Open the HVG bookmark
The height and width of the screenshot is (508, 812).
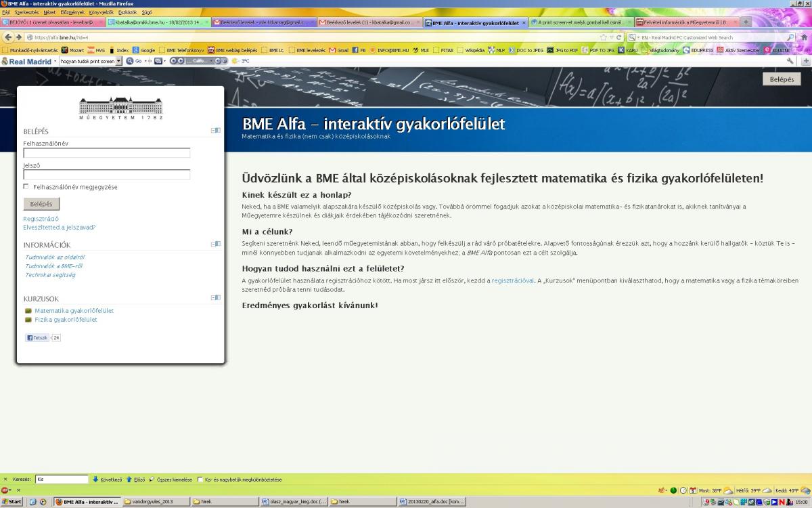coord(96,49)
